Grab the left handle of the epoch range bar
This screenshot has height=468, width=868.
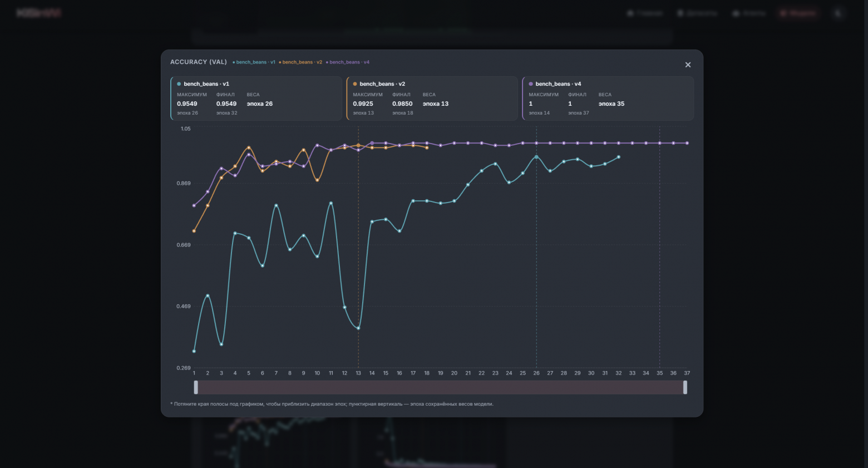(x=196, y=387)
